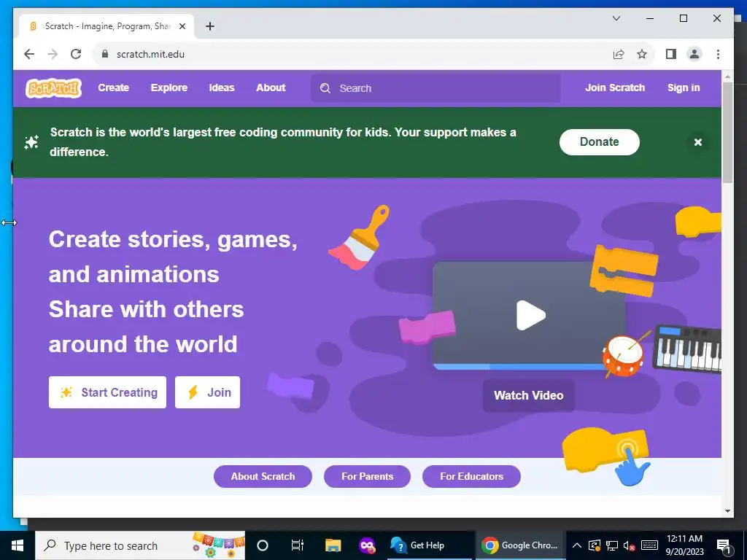Click Sign in link
Screen dimensions: 747x560
(x=684, y=87)
